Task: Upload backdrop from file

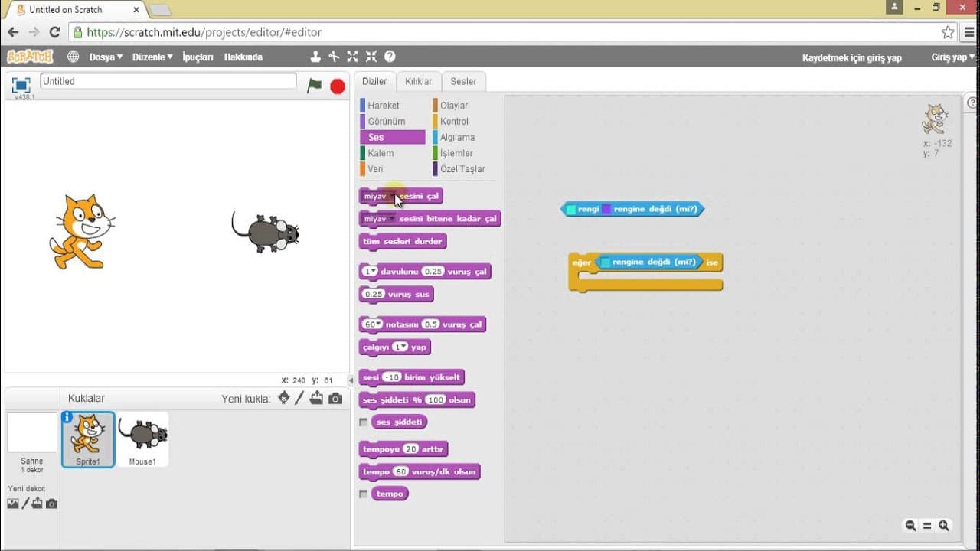Action: [x=38, y=504]
